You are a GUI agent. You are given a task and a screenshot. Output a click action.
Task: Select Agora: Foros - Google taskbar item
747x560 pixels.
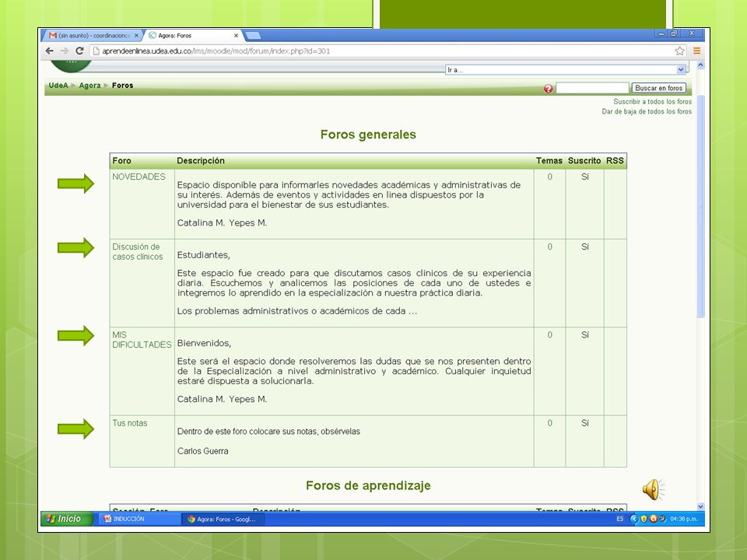223,519
